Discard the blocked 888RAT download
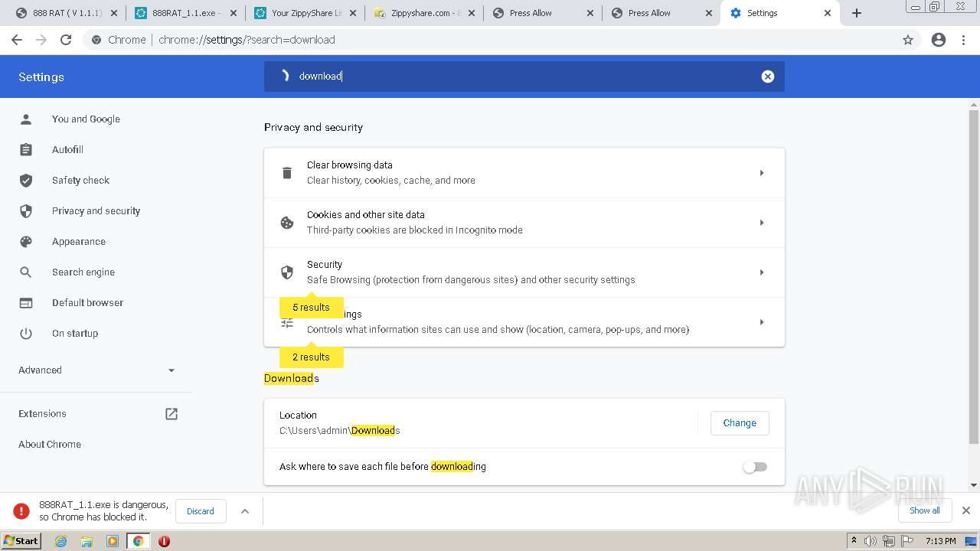 coord(201,511)
